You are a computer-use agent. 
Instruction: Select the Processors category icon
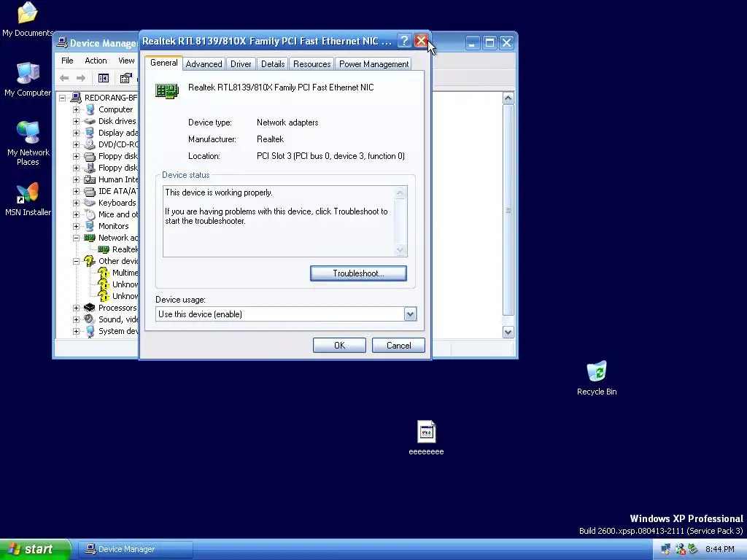90,308
